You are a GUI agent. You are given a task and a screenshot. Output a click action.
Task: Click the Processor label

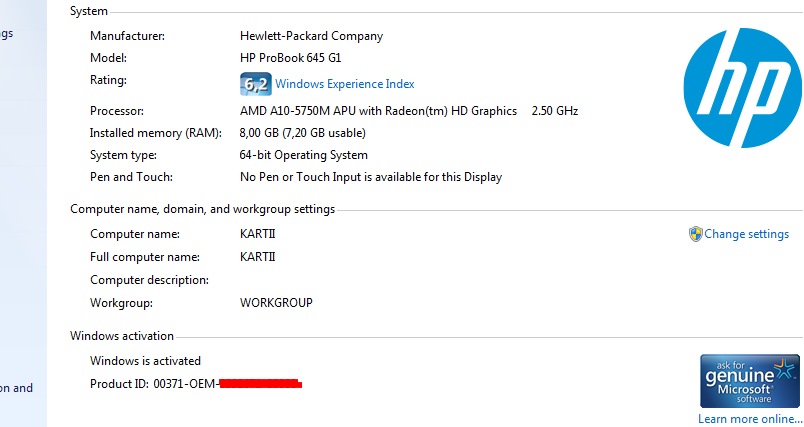(117, 111)
